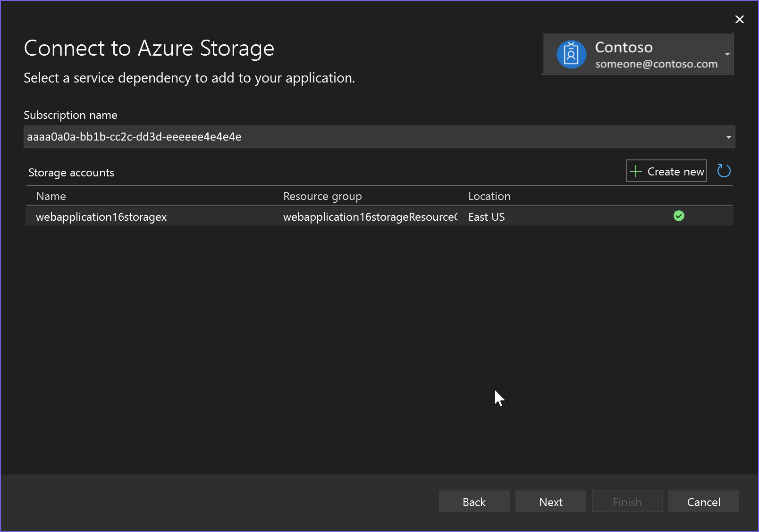Image resolution: width=759 pixels, height=532 pixels.
Task: Click the disabled Finish button
Action: click(x=627, y=502)
